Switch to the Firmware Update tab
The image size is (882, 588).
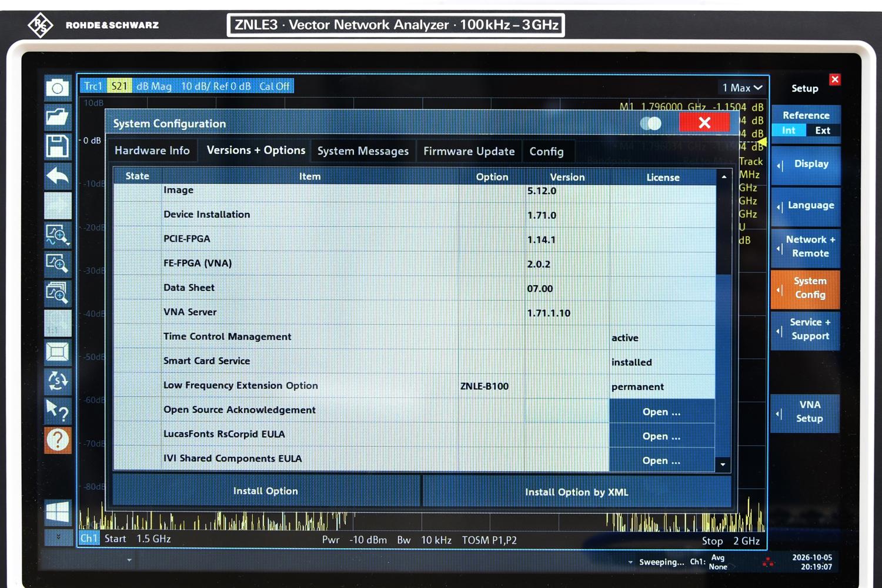(x=469, y=151)
